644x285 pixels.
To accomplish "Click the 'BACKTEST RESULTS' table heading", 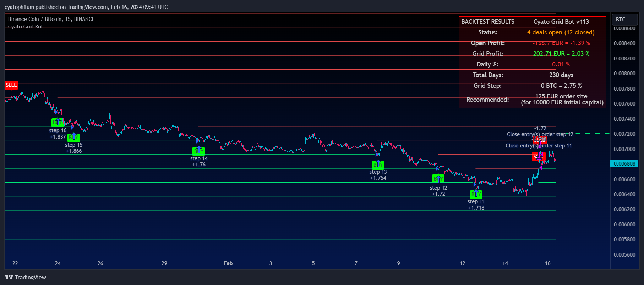I will click(x=488, y=22).
